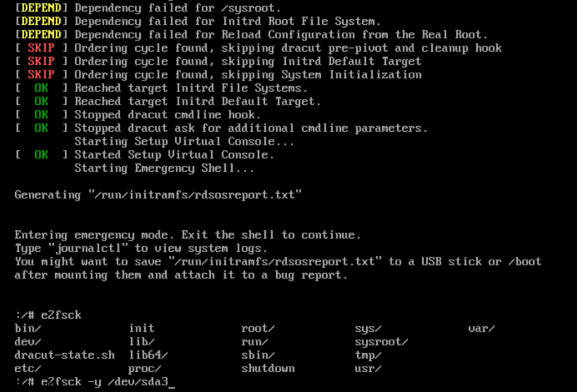Click the Starting Emergency Shell line
Viewport: 577px width, 392px height.
(x=164, y=168)
